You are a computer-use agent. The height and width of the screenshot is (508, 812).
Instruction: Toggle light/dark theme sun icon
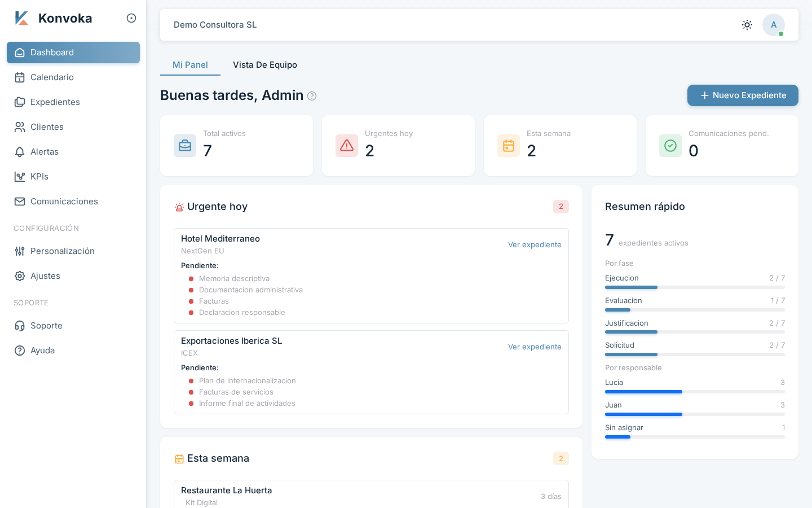(x=747, y=25)
